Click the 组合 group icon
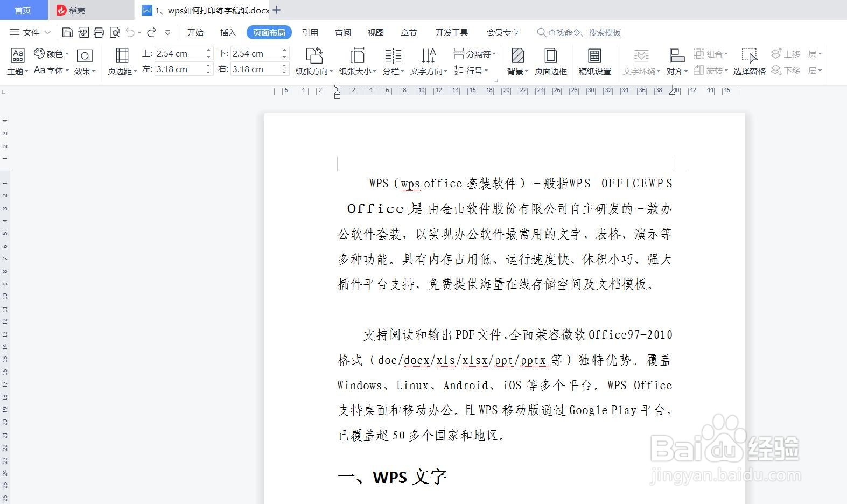 tap(698, 53)
